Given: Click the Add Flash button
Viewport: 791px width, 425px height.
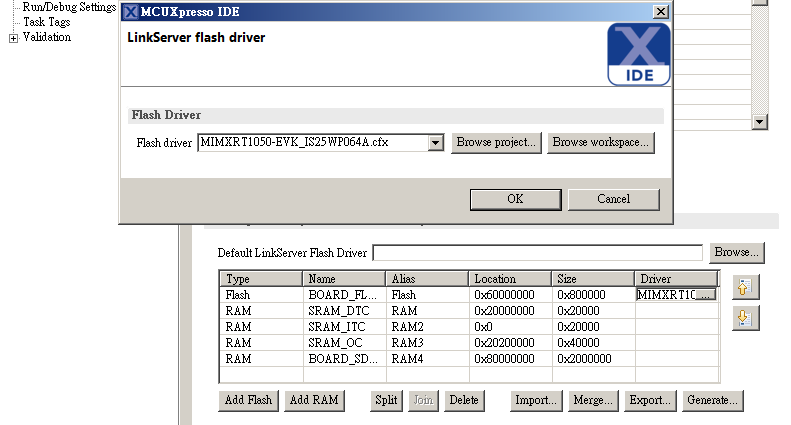Looking at the screenshot, I should pos(248,400).
